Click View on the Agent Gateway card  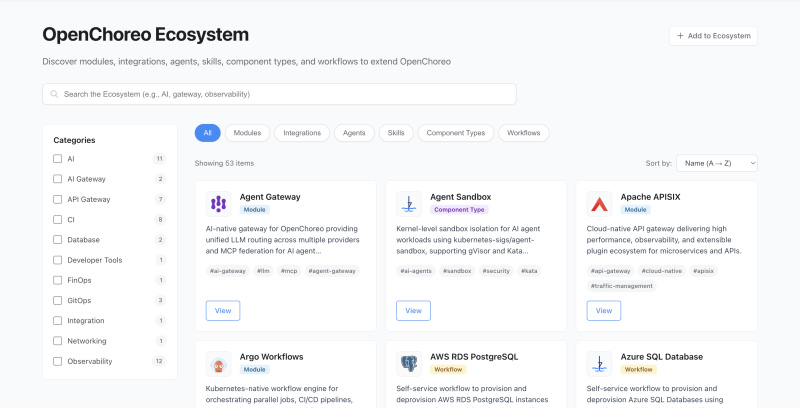223,311
